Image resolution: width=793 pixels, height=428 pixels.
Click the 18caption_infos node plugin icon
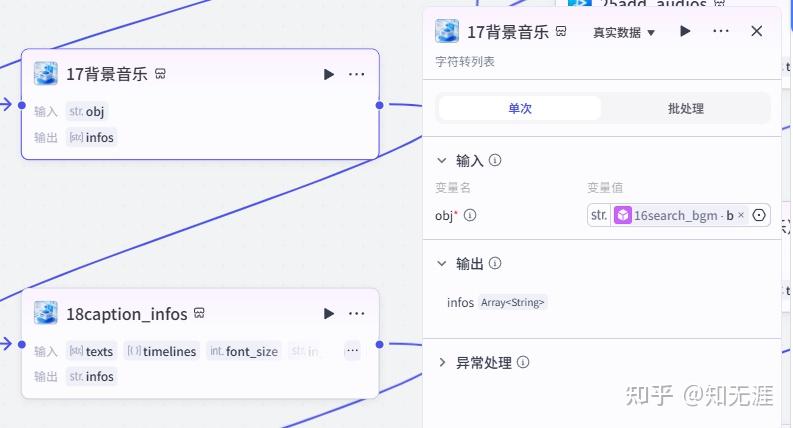tap(46, 313)
